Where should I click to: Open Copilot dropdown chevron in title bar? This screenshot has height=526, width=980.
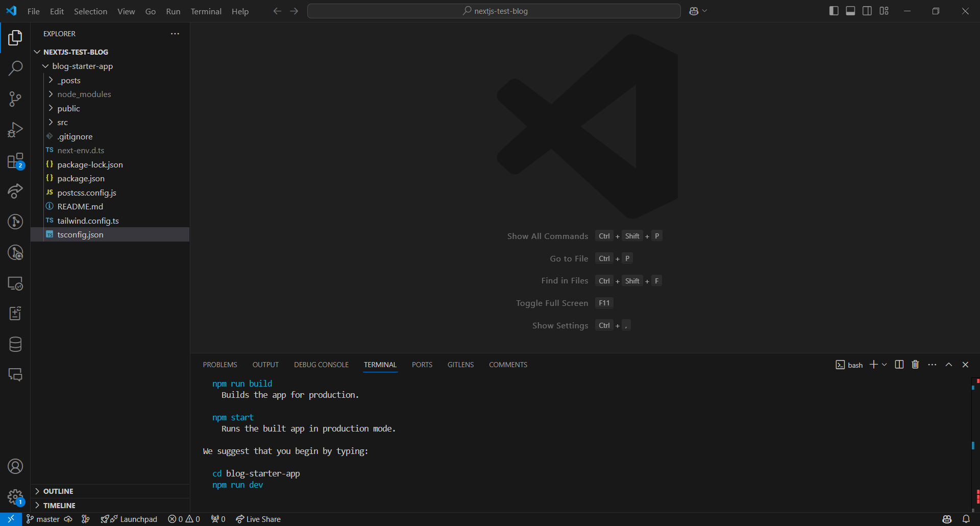pyautogui.click(x=705, y=11)
